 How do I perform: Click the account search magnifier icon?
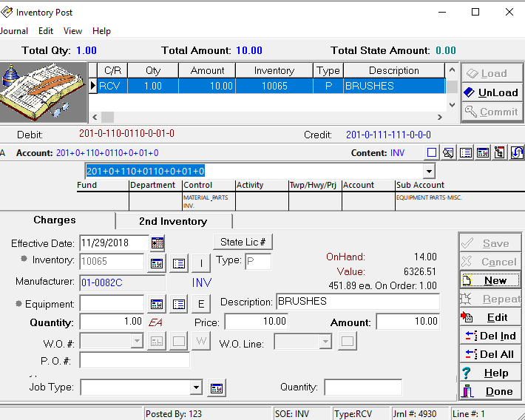click(448, 153)
